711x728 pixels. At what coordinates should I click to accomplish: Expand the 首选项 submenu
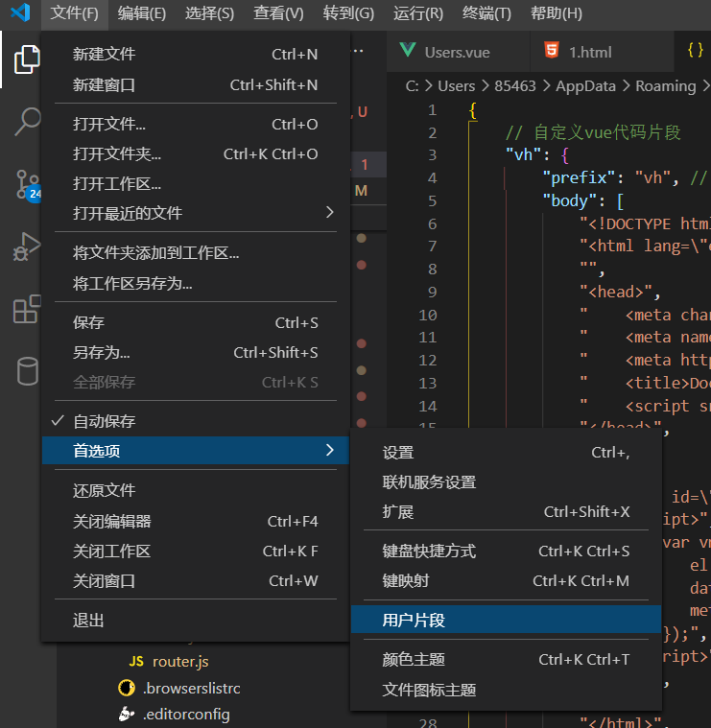coord(195,451)
